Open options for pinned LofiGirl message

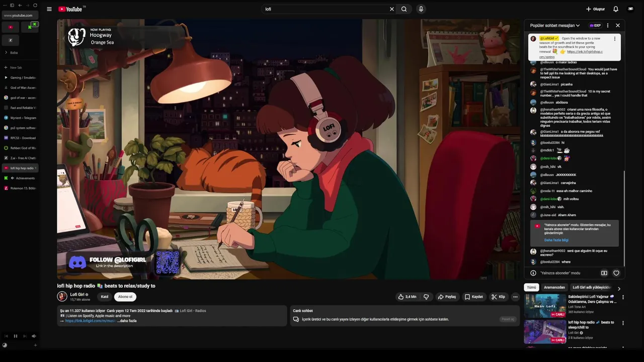coord(614,39)
